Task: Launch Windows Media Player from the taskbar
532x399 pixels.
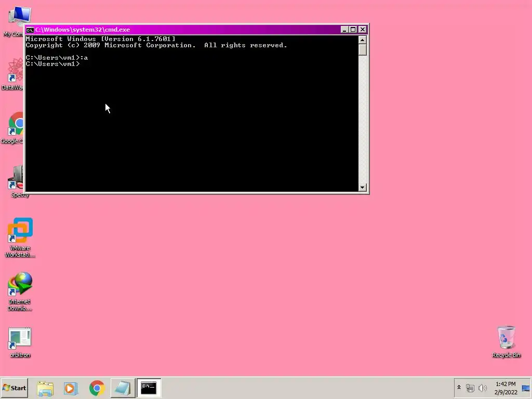Action: (71, 388)
